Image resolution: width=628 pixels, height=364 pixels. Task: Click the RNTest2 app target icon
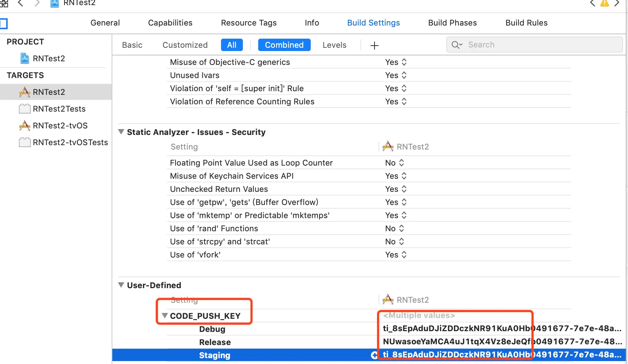(24, 92)
